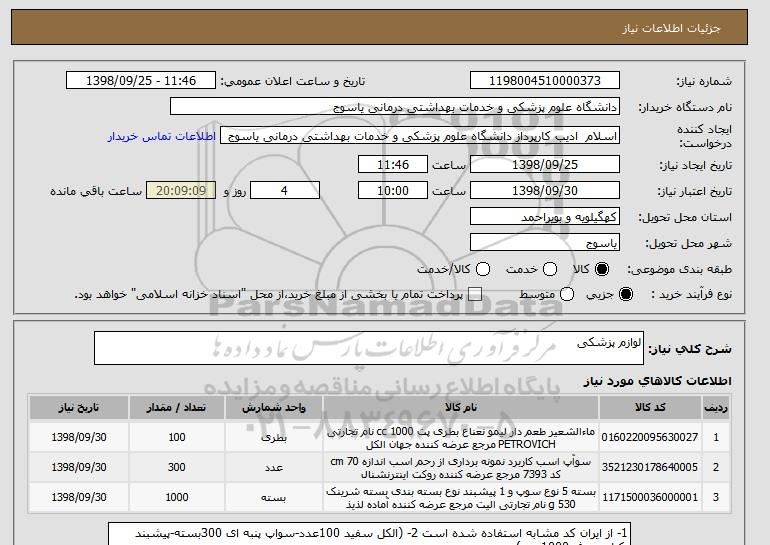The height and width of the screenshot is (545, 770).
Task: Click the ردیف column header
Action: [x=716, y=407]
